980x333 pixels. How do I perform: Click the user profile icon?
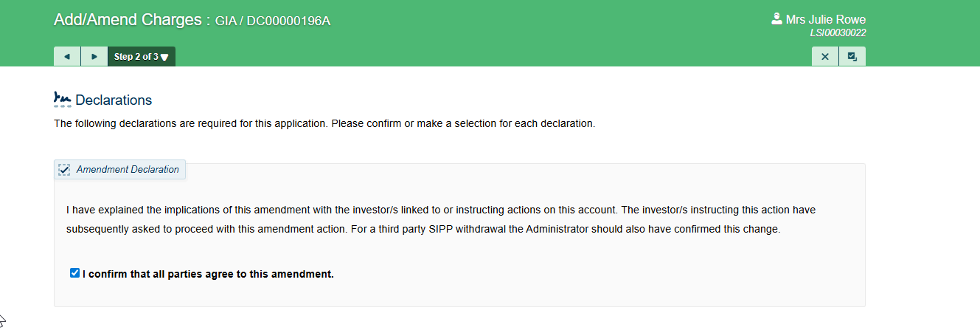[x=776, y=18]
